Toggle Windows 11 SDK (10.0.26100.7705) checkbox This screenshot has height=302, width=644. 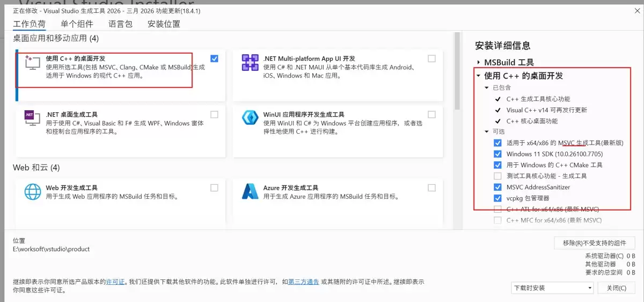pyautogui.click(x=497, y=154)
